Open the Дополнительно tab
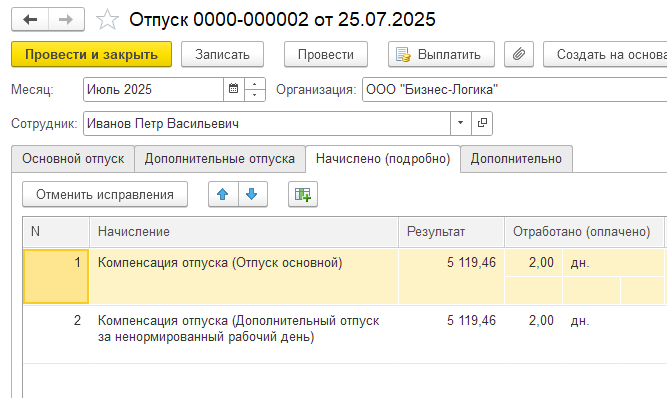The height and width of the screenshot is (398, 667). [516, 159]
